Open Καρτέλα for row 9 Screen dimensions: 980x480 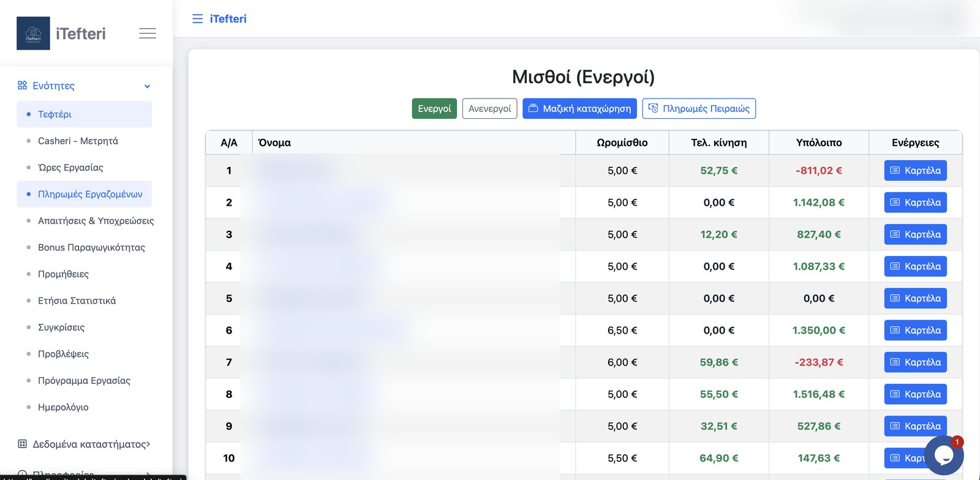(x=915, y=426)
